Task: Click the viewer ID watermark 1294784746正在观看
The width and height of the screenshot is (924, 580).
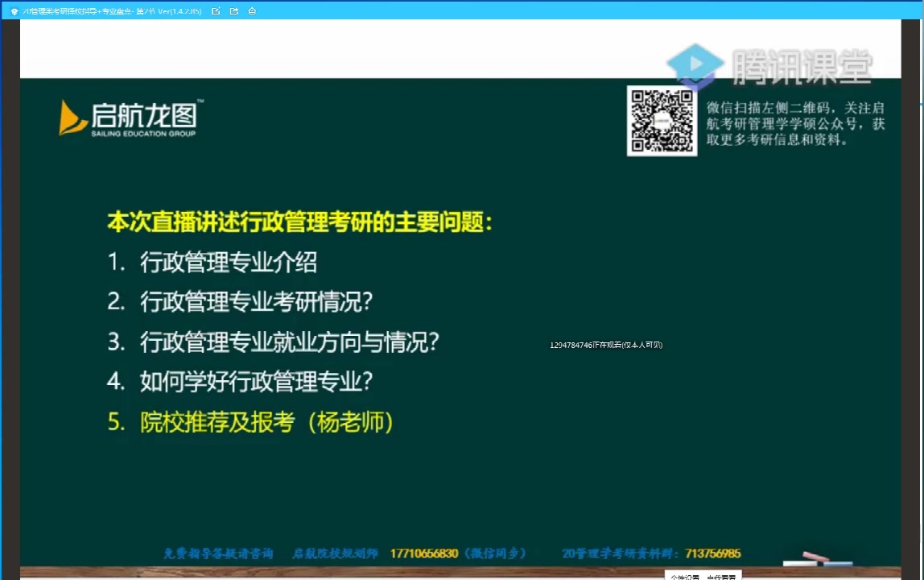Action: click(606, 344)
